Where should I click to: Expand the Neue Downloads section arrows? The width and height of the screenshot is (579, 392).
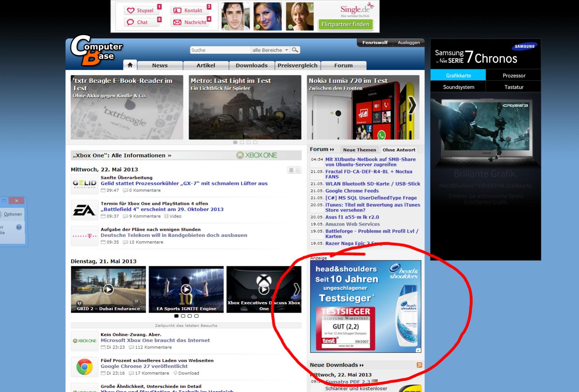tap(362, 365)
